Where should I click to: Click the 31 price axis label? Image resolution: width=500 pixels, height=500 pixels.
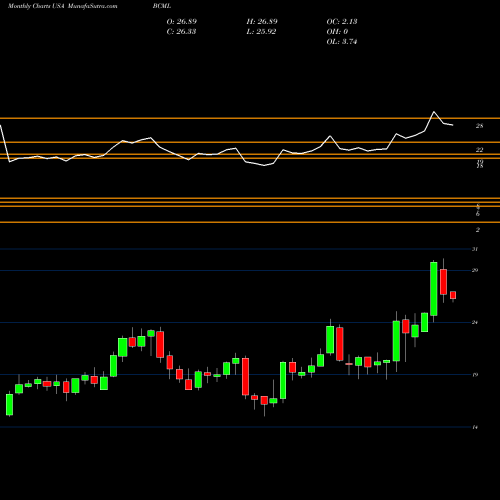[475, 249]
